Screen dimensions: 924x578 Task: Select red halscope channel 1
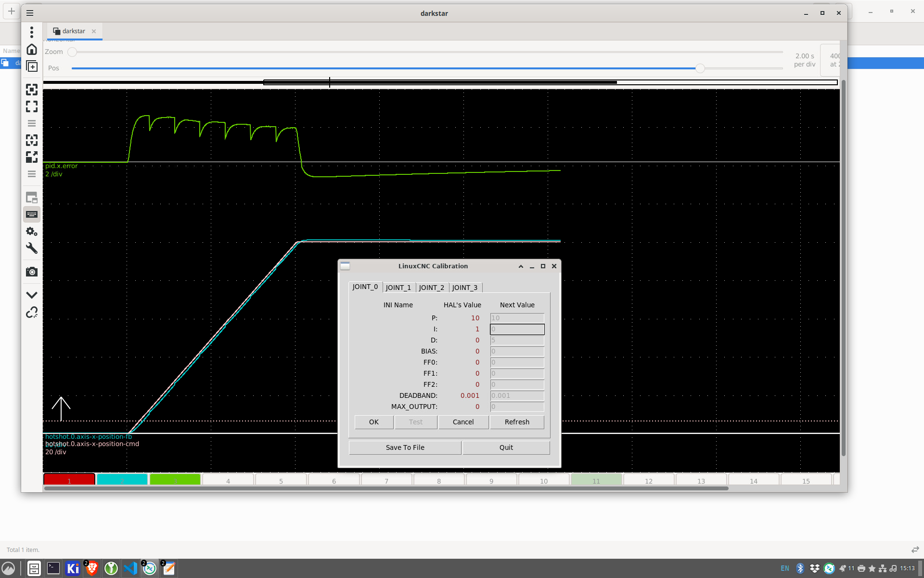click(x=69, y=479)
